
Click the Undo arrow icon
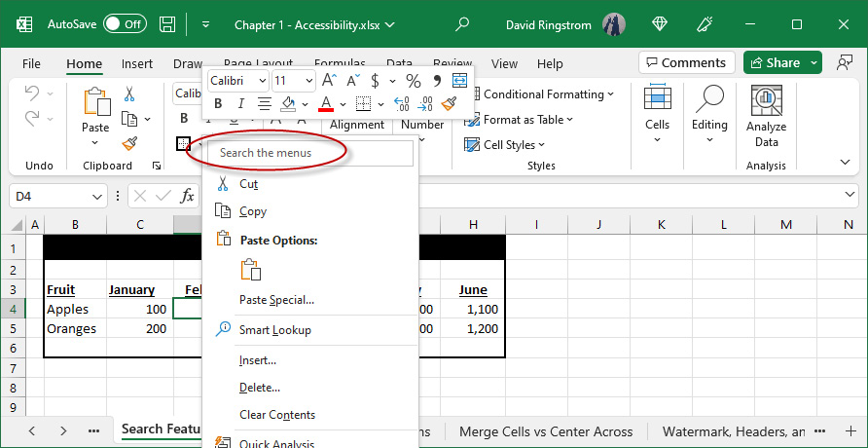(x=32, y=93)
